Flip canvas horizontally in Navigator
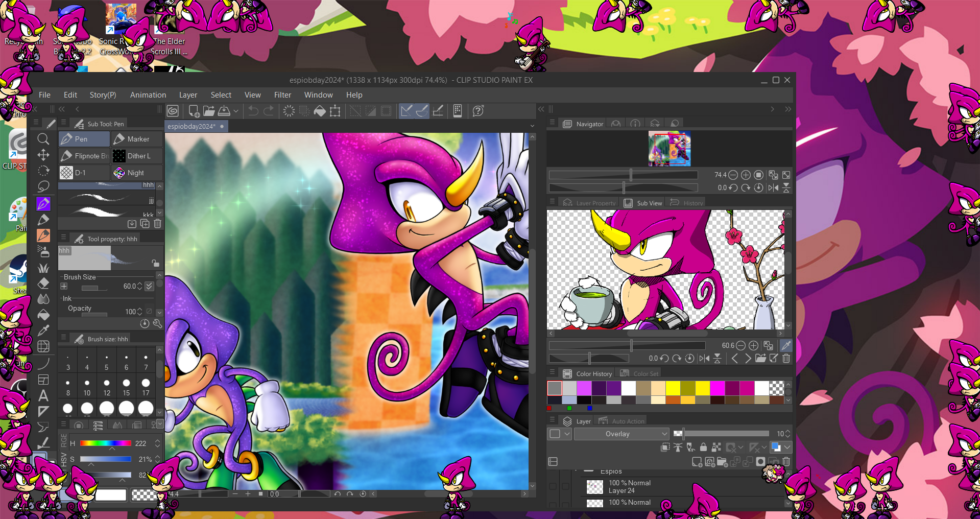The width and height of the screenshot is (980, 519). (773, 187)
